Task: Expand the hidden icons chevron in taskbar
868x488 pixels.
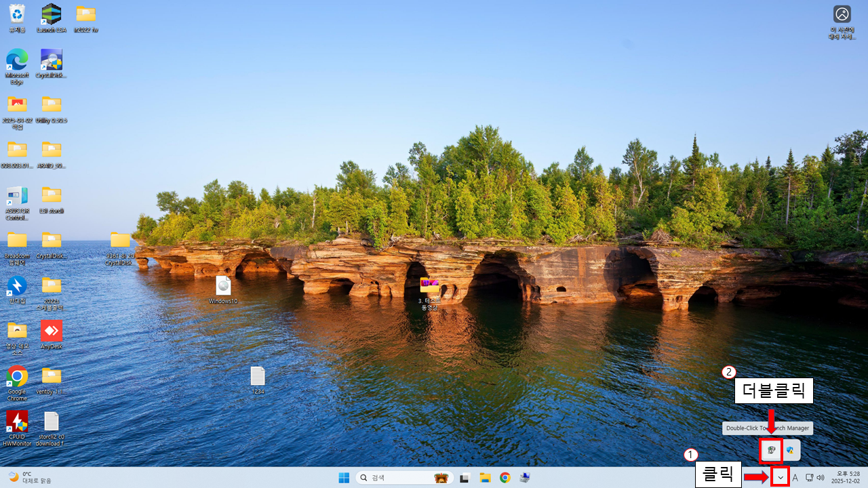Action: click(x=781, y=478)
